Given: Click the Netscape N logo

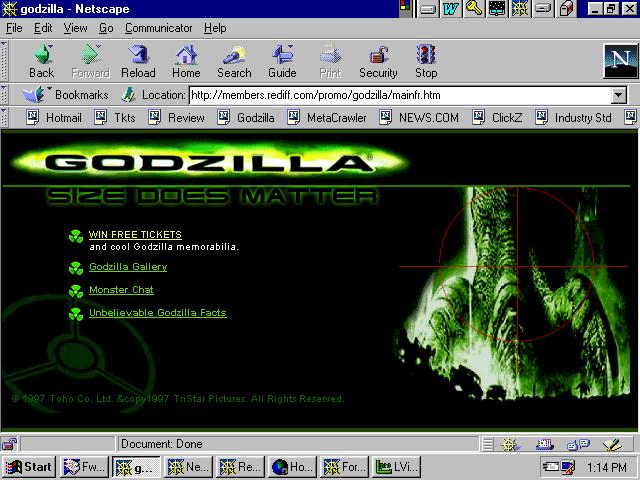Looking at the screenshot, I should pyautogui.click(x=618, y=60).
